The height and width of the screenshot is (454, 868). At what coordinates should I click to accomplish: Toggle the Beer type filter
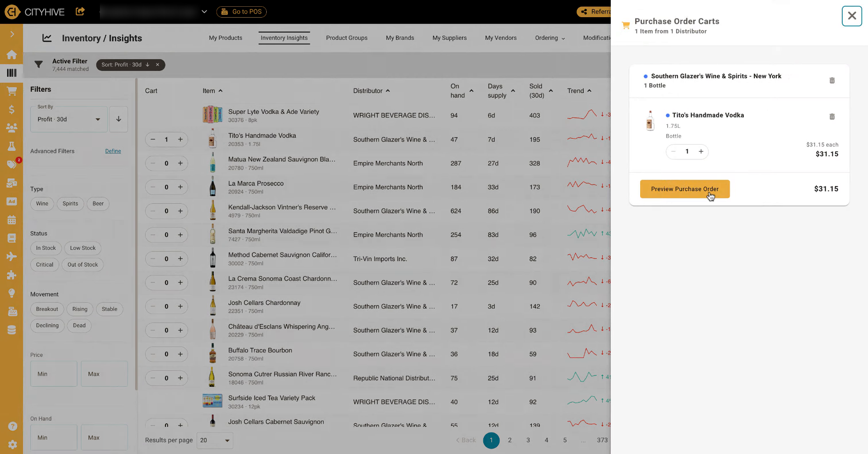[98, 204]
